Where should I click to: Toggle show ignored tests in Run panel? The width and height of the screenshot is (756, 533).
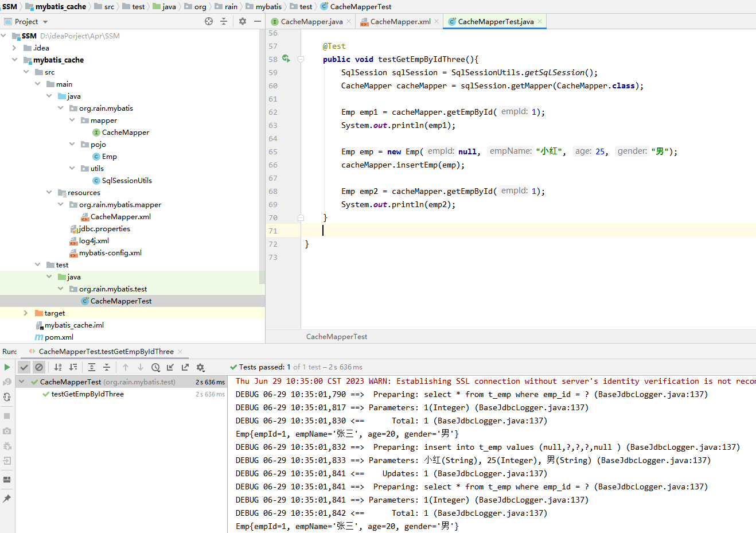tap(39, 367)
